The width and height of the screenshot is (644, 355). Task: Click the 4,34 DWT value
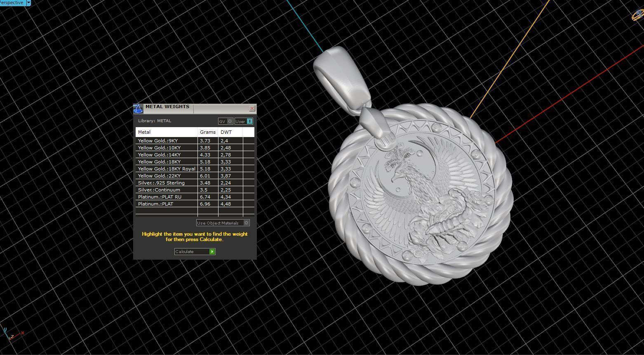pos(226,197)
